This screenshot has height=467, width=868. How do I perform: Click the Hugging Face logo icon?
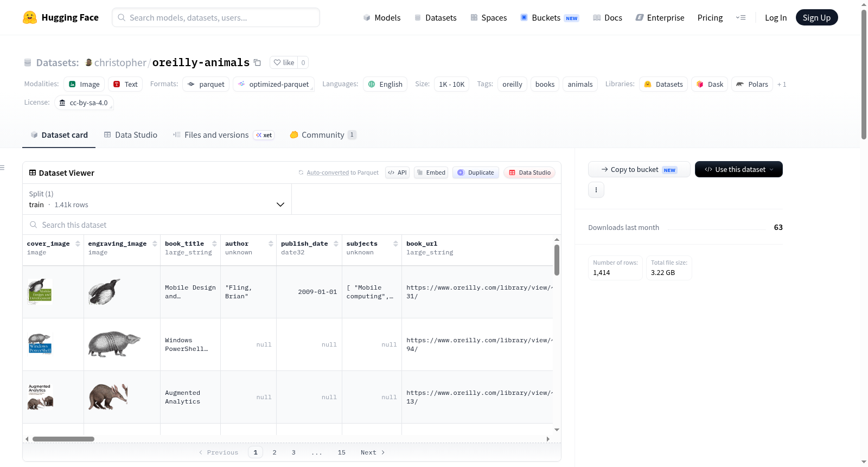(30, 17)
